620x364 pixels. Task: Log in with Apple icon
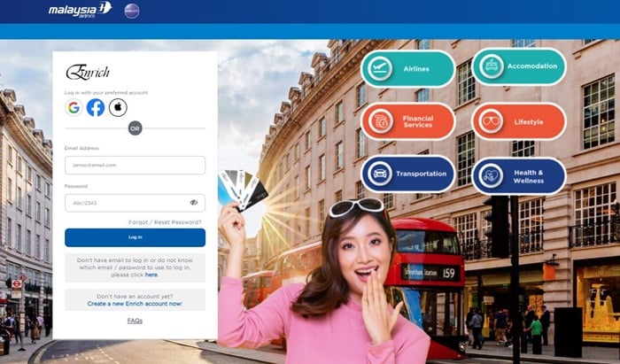(118, 107)
